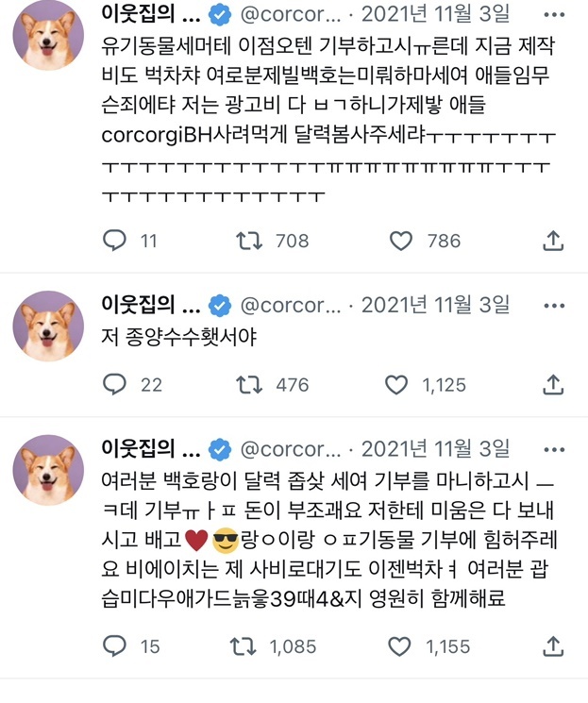Share the third tweet

pyautogui.click(x=554, y=646)
